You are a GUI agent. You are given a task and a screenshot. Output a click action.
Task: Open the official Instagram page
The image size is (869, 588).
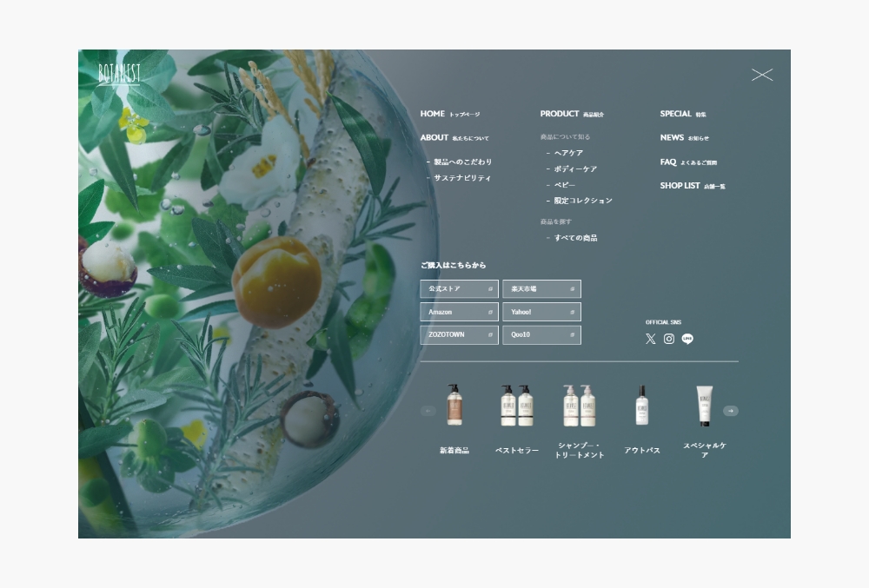point(669,339)
